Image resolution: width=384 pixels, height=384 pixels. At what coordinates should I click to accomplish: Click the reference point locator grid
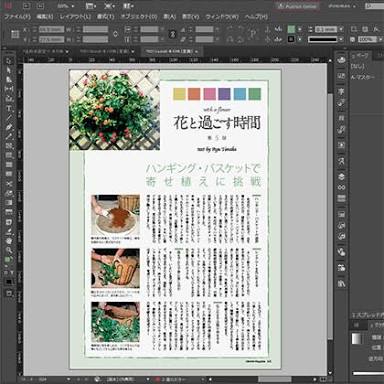[15, 34]
